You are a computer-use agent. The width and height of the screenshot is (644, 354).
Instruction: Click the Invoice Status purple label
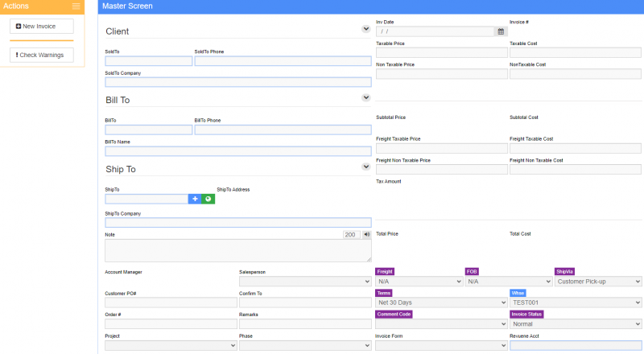pyautogui.click(x=526, y=314)
